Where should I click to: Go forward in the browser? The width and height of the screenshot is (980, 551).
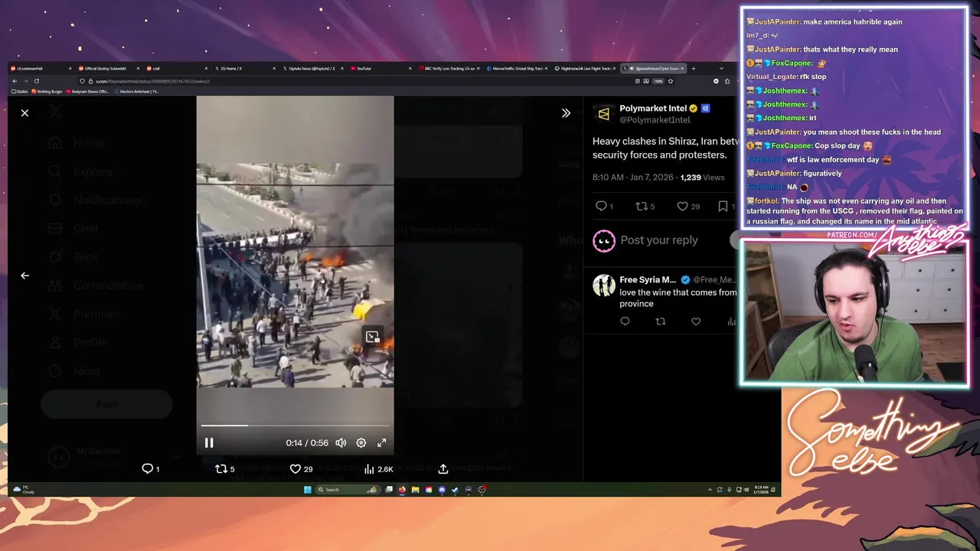tap(25, 81)
